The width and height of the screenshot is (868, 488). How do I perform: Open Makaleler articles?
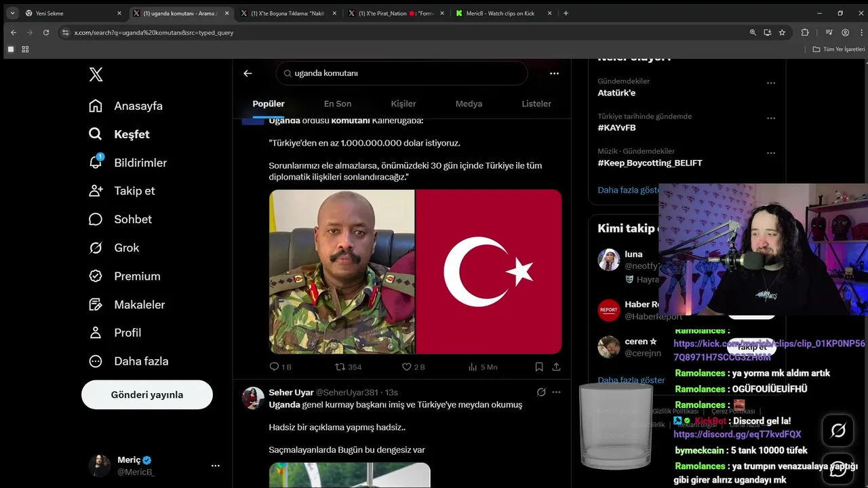pyautogui.click(x=127, y=304)
